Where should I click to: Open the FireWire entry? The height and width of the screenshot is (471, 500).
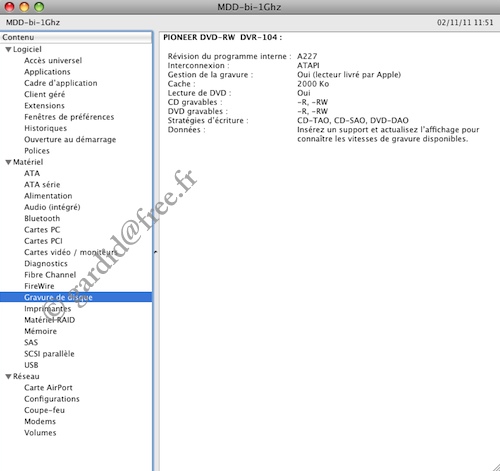click(x=39, y=286)
